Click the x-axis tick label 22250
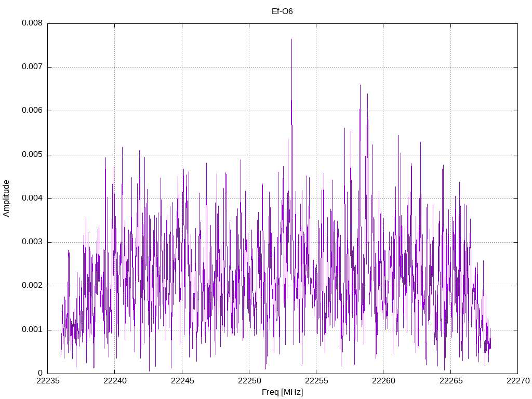The height and width of the screenshot is (399, 532). (249, 381)
